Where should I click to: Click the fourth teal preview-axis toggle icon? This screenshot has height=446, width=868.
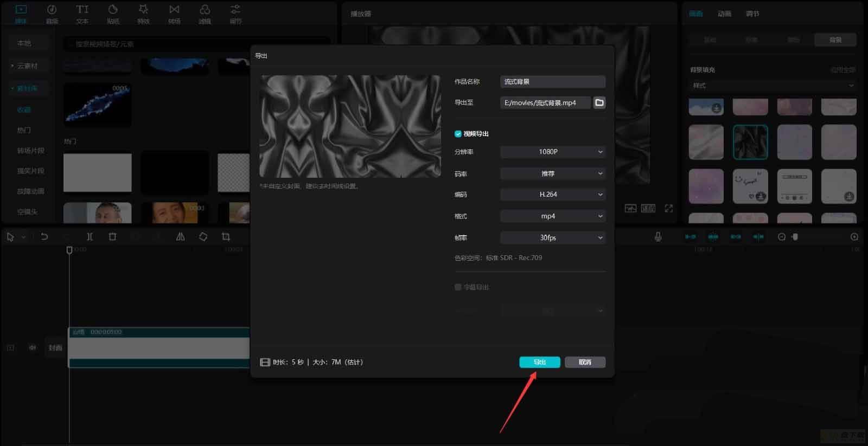click(x=758, y=237)
